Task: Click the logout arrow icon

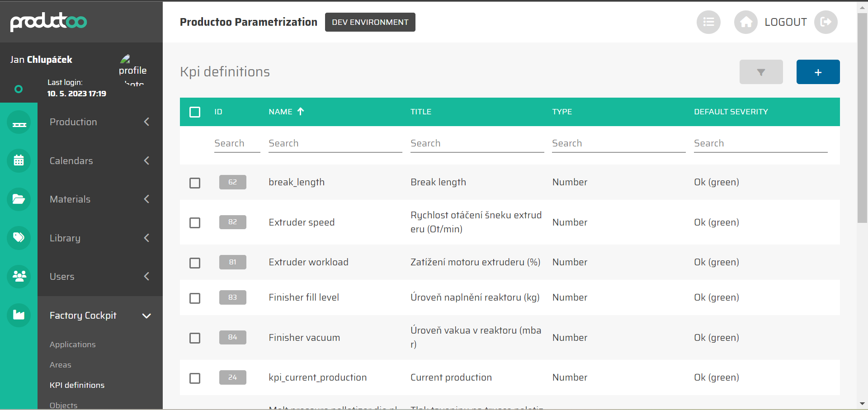Action: 826,22
